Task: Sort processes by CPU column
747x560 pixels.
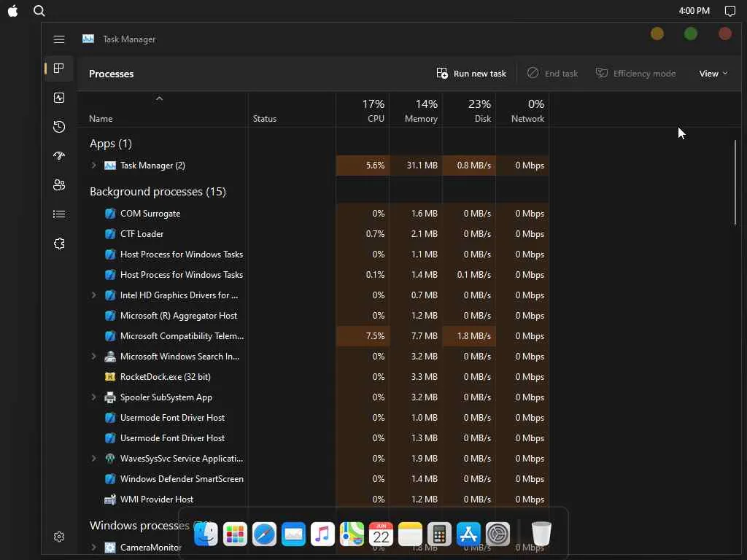Action: [x=363, y=111]
